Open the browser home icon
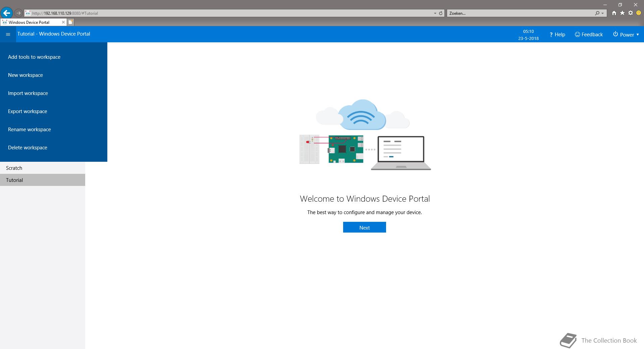The image size is (644, 349). click(x=614, y=13)
